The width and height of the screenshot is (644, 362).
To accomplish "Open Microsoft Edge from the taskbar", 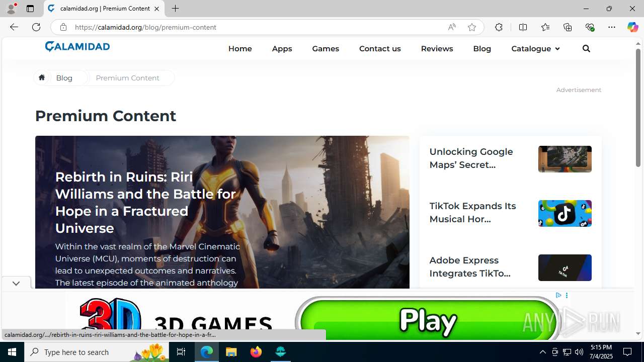I will click(207, 352).
